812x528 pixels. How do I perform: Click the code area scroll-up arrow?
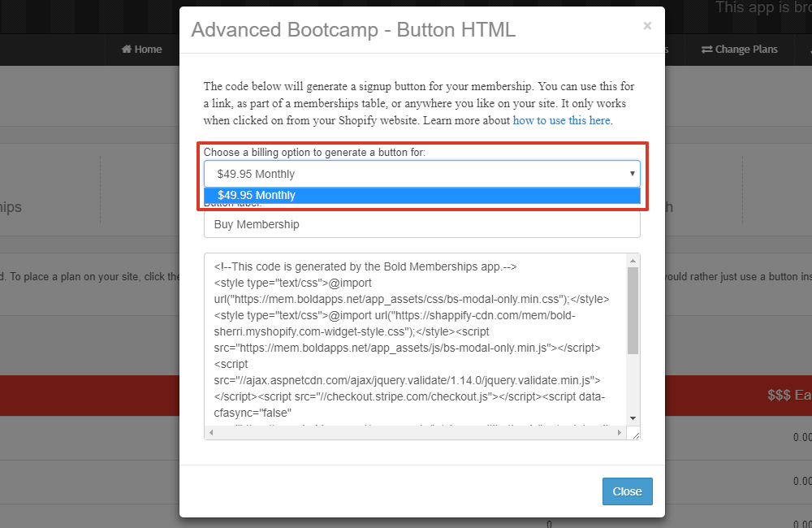click(x=633, y=260)
